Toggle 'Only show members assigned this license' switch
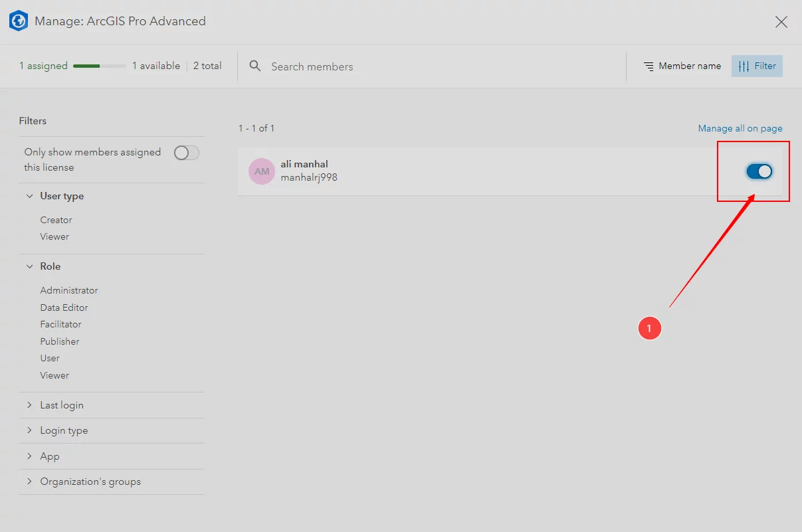Viewport: 802px width, 532px height. (186, 153)
